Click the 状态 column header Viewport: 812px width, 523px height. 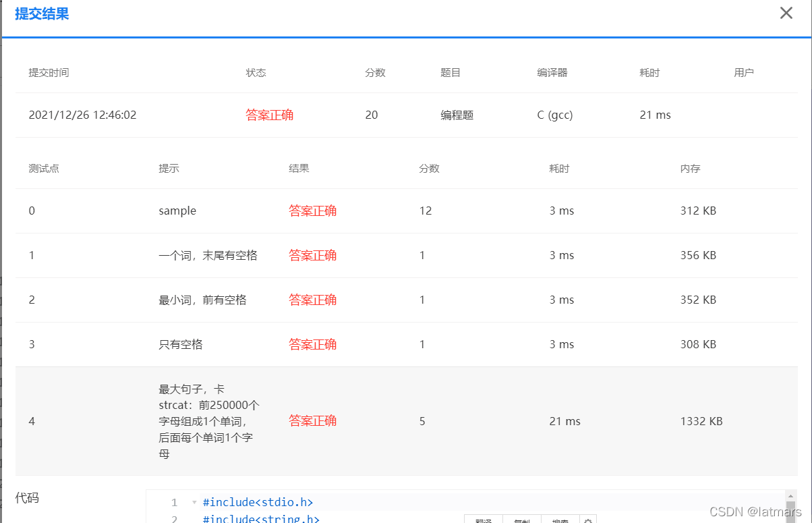(x=256, y=73)
